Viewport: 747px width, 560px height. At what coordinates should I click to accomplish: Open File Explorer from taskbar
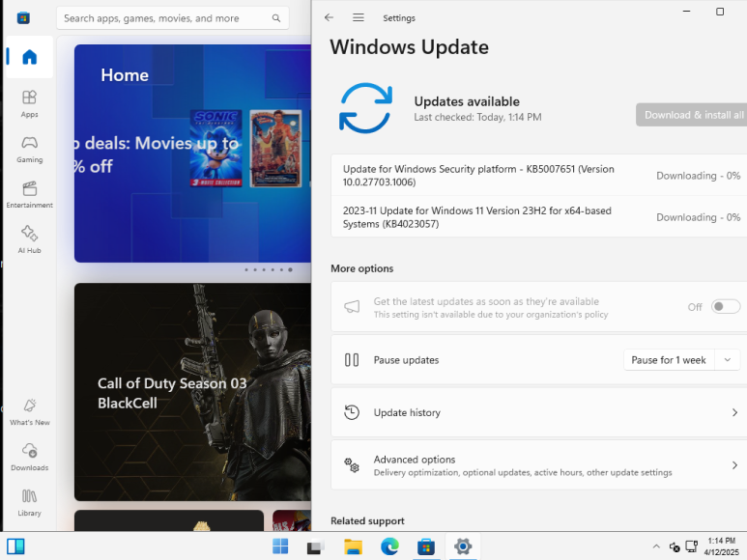353,546
